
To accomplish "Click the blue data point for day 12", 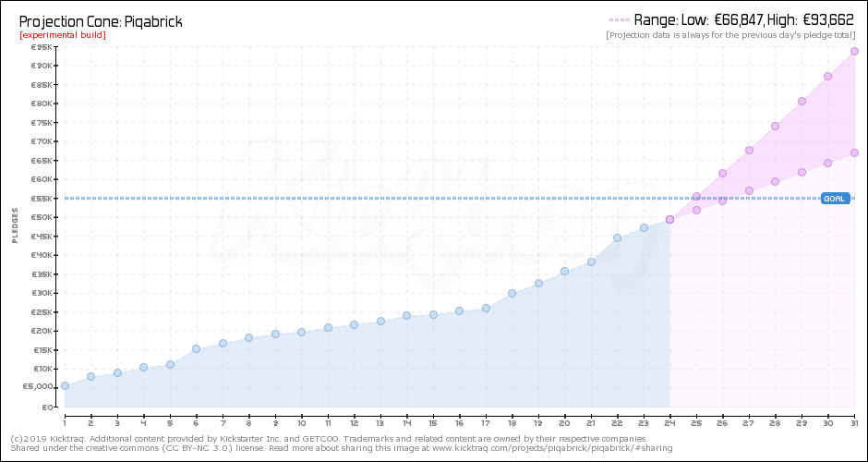I will pos(355,324).
